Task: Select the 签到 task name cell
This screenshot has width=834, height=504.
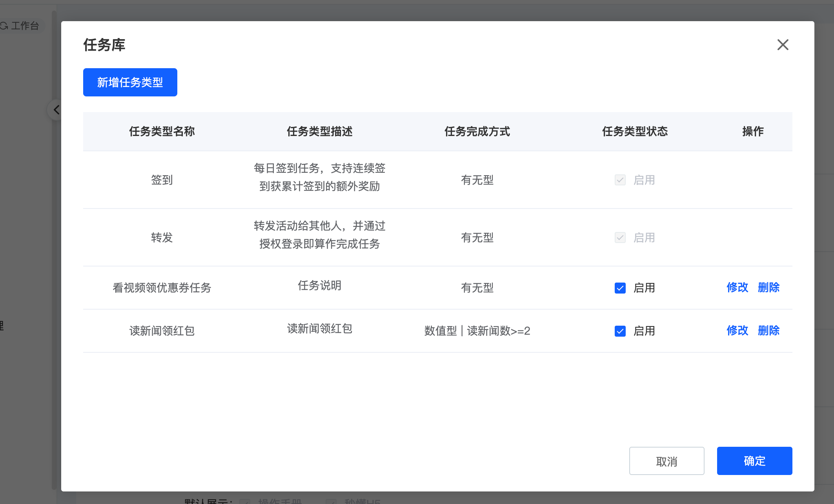Action: coord(162,180)
